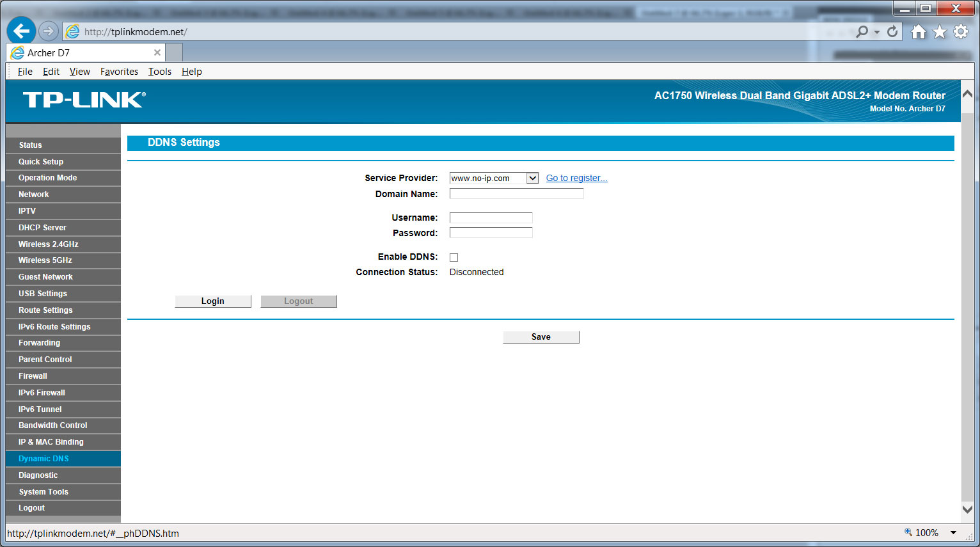The image size is (980, 547).
Task: Open Route Settings in the sidebar
Action: (x=63, y=310)
